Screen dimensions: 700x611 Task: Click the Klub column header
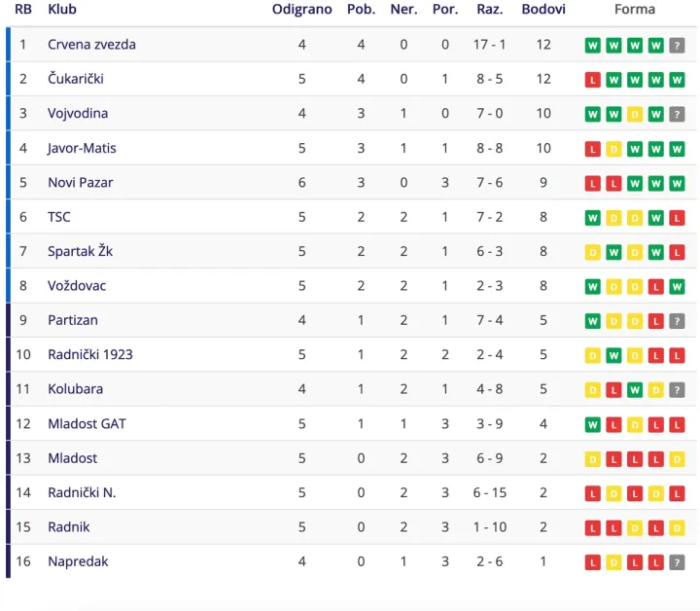pos(62,9)
